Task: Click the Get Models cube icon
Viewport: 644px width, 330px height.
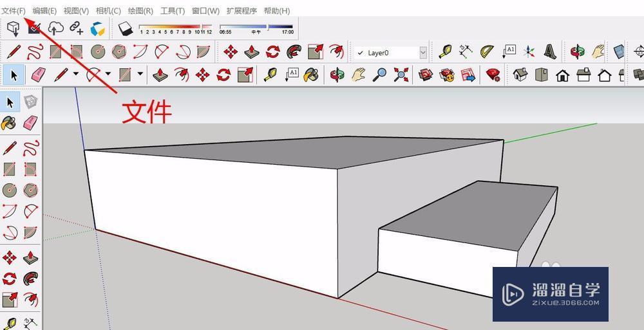Action: [14, 29]
